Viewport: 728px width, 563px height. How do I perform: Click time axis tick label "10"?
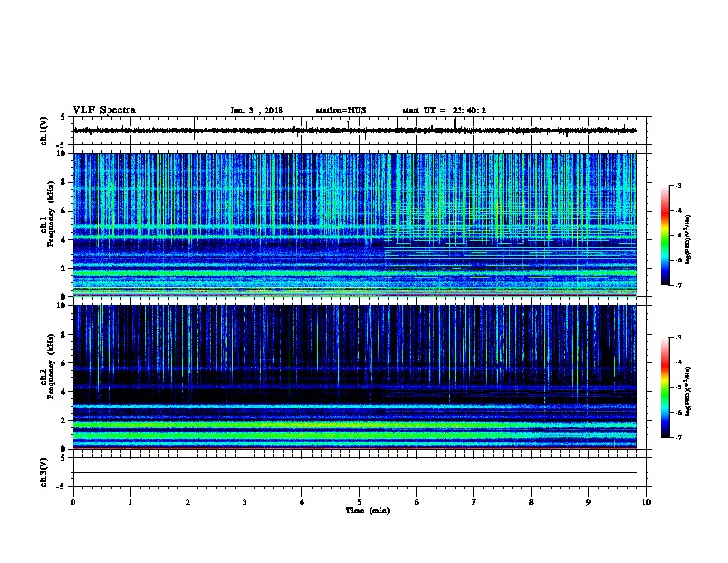point(646,501)
